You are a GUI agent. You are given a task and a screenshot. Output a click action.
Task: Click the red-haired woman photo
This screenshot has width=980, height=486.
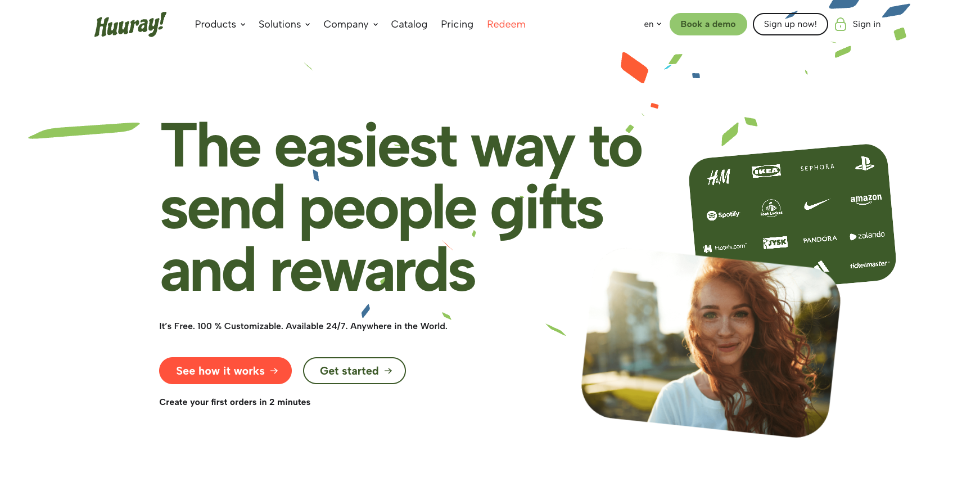coord(711,344)
